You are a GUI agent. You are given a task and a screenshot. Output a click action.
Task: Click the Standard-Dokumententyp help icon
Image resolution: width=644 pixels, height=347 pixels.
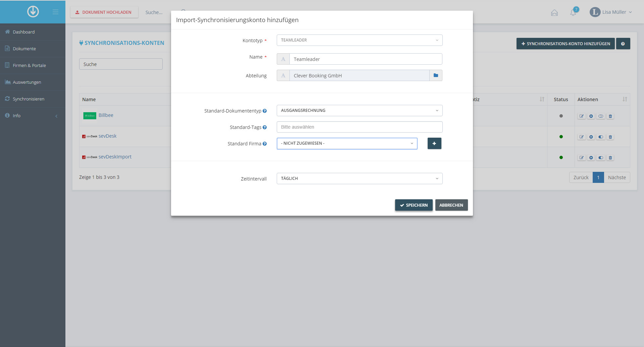tap(265, 111)
